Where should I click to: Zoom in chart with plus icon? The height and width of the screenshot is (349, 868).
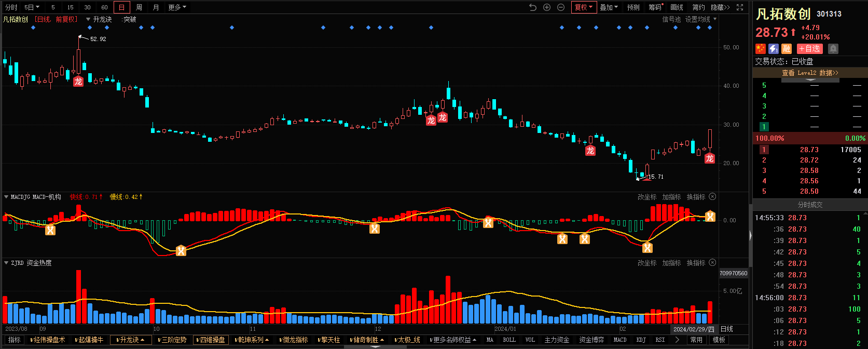tap(547, 7)
